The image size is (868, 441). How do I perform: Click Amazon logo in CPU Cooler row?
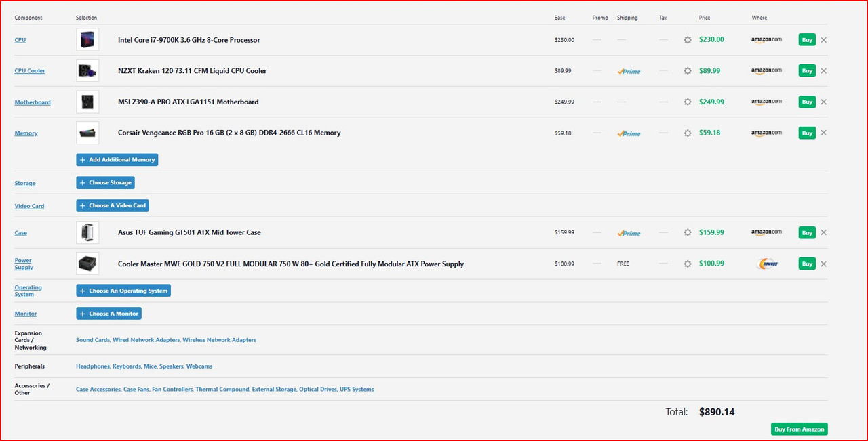[x=766, y=71]
